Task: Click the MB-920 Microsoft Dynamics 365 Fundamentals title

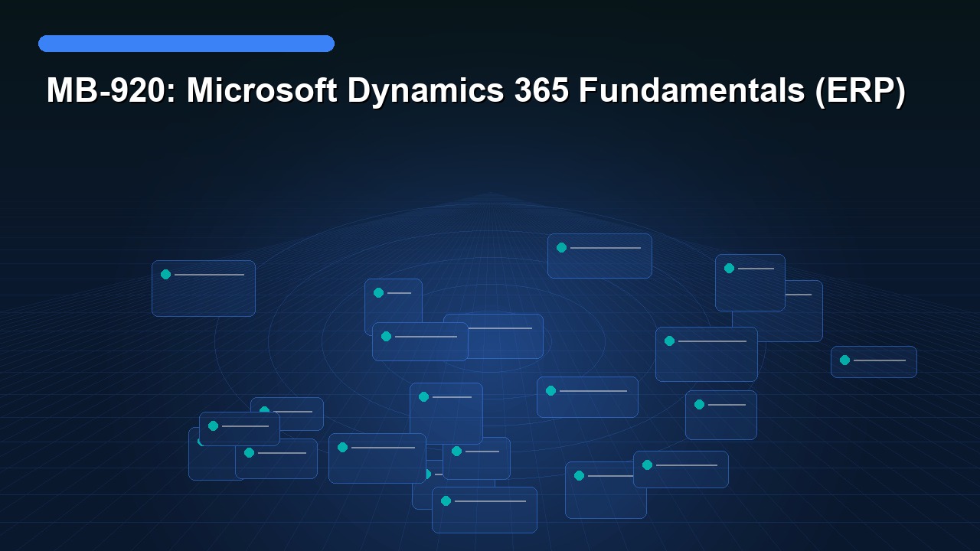Action: [x=475, y=91]
